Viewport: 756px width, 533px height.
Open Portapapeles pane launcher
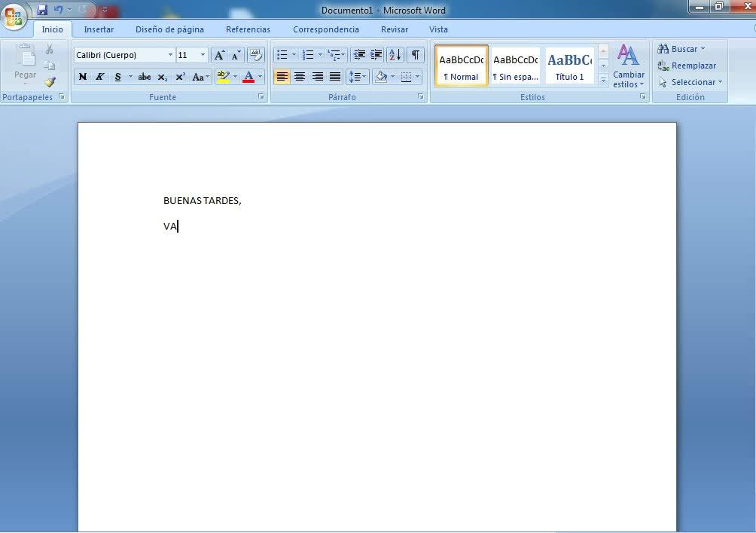62,97
